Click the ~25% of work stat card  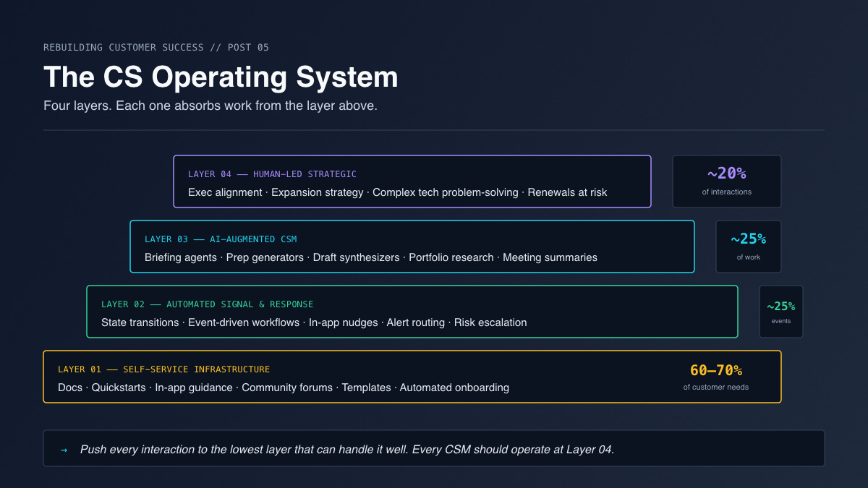point(749,247)
